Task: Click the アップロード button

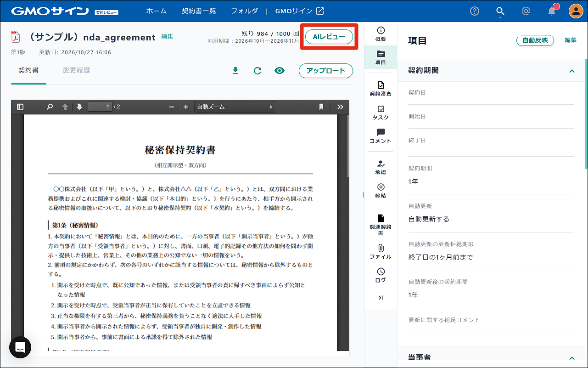Action: tap(326, 71)
